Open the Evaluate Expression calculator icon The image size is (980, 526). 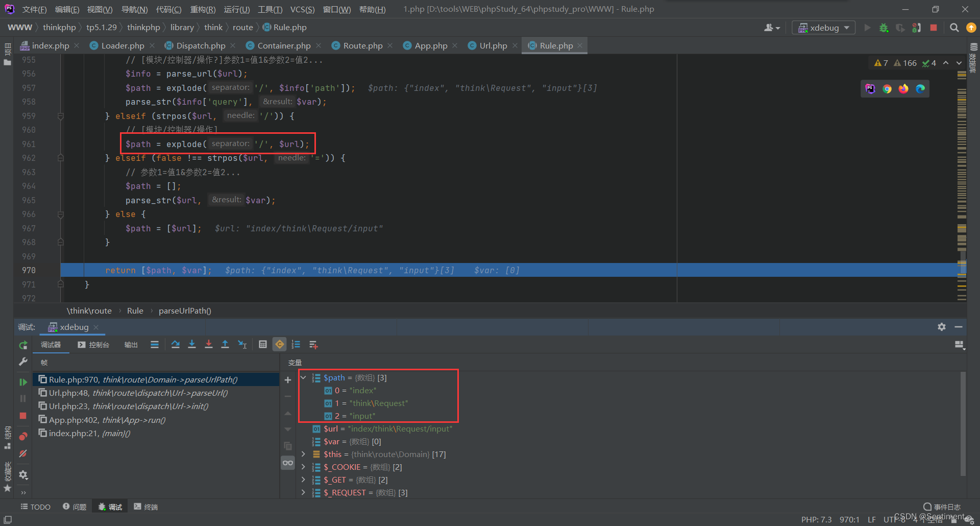tap(263, 345)
